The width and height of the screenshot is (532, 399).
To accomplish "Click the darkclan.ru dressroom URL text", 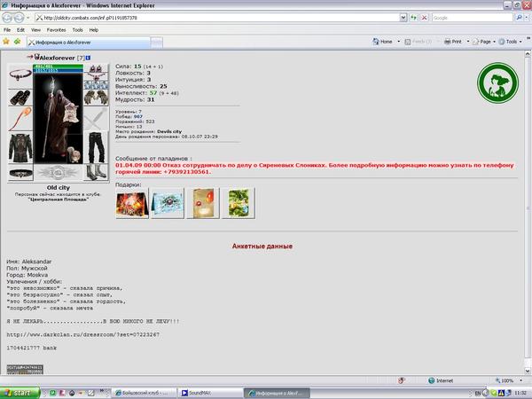I will click(x=82, y=334).
